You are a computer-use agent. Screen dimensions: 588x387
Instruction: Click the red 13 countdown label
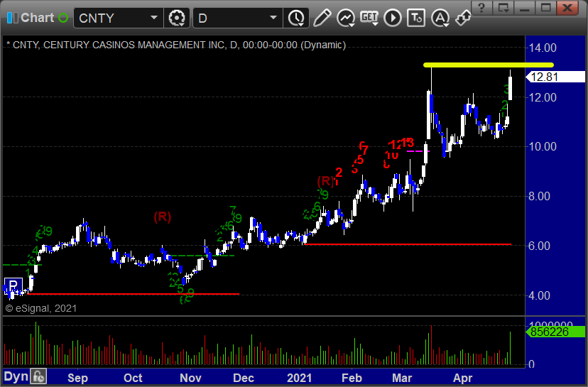tap(408, 143)
